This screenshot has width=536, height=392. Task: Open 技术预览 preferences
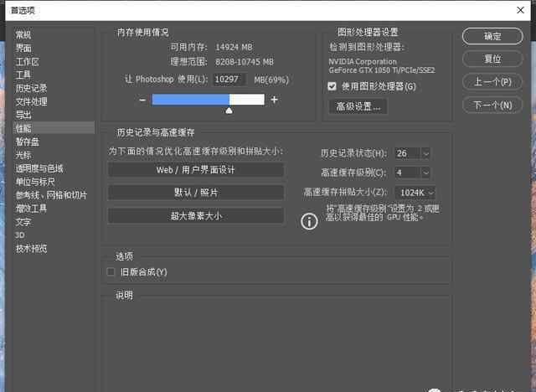[31, 249]
